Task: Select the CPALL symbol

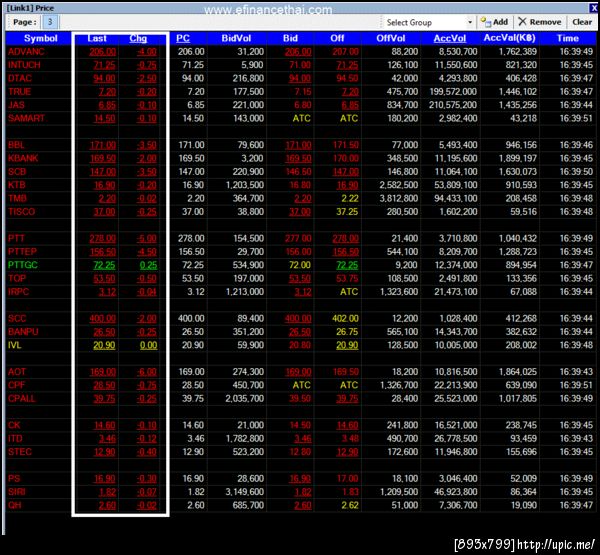Action: 21,398
